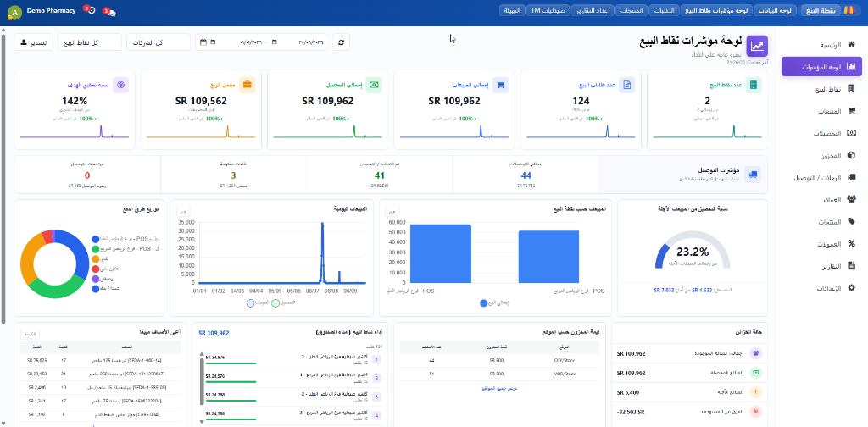Click the truck icon for الرحلات / التوصيل

coord(851,178)
